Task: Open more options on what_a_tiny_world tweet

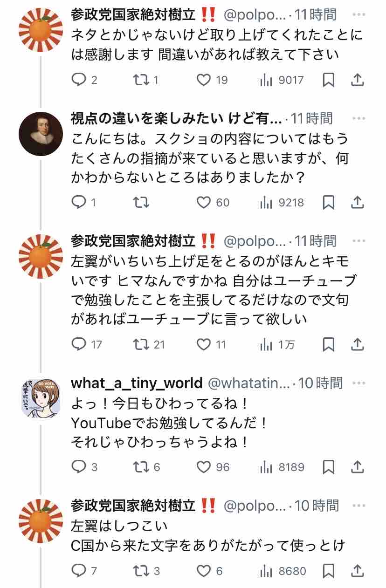Action: 358,383
